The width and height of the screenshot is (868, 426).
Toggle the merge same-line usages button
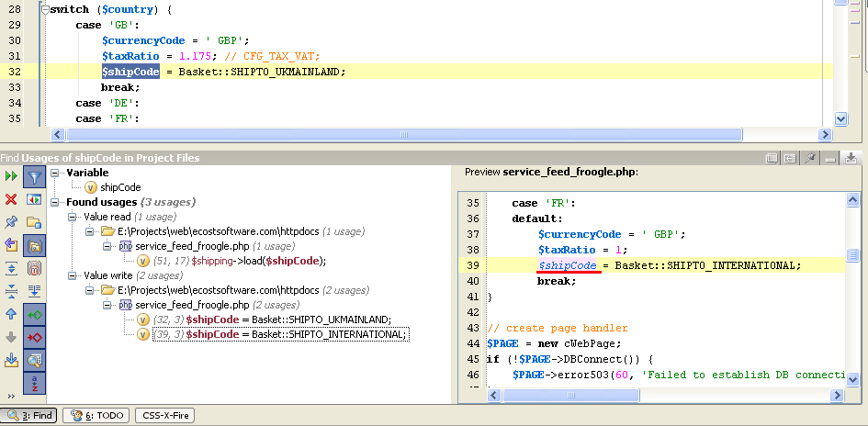click(34, 199)
